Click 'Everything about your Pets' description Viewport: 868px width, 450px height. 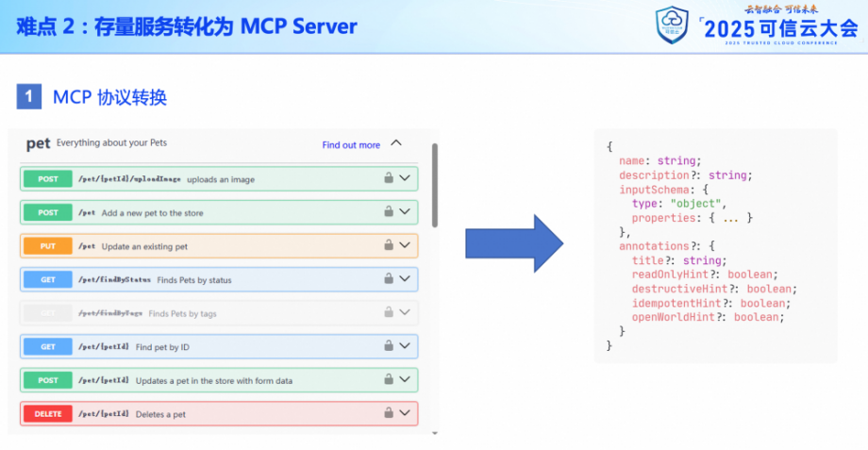[111, 142]
